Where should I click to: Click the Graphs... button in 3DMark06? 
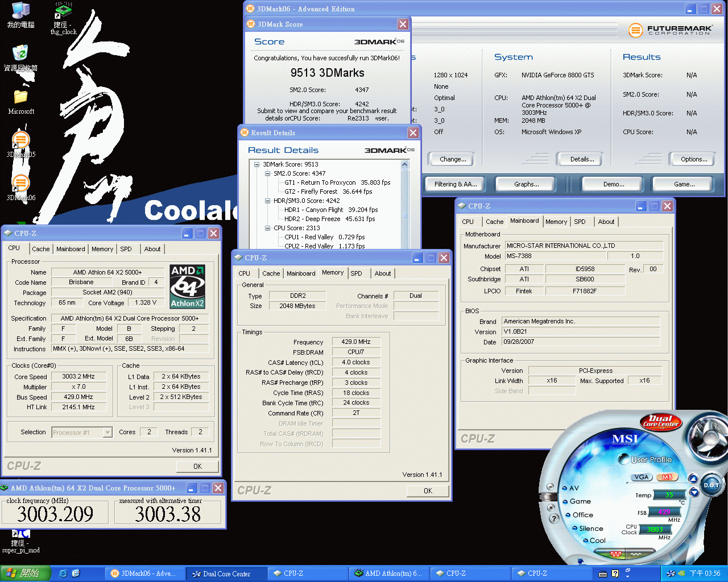click(x=527, y=184)
